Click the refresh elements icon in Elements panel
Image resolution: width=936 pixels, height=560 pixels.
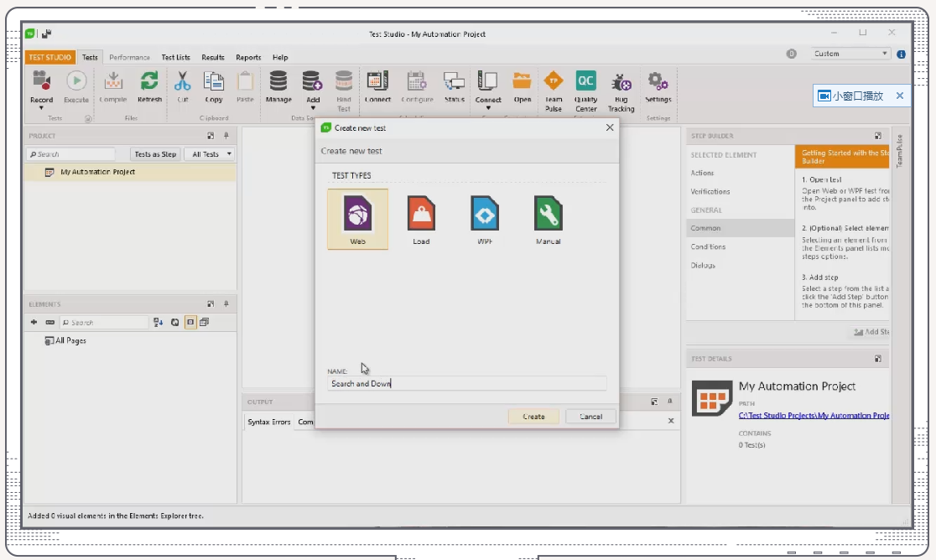pos(175,322)
